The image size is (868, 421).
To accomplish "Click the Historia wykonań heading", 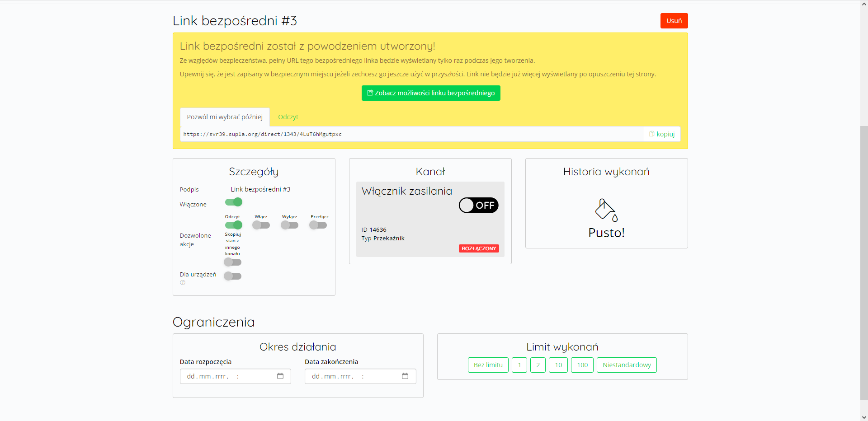I will (606, 172).
